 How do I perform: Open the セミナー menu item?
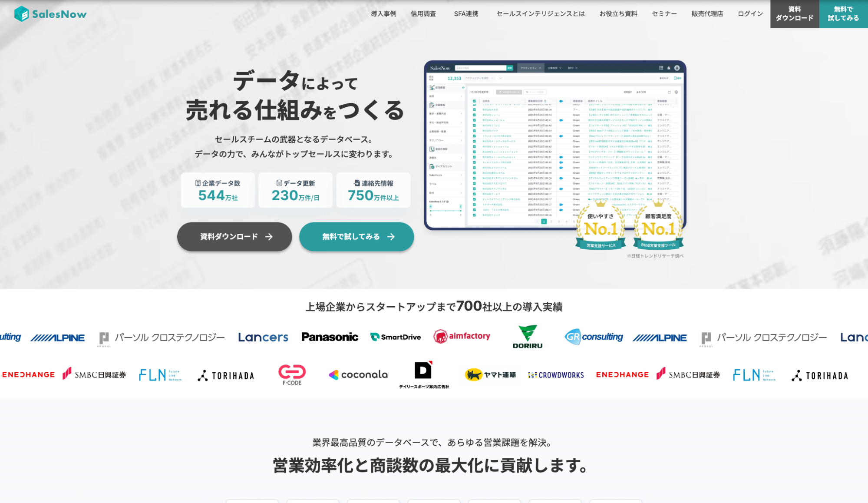pos(664,14)
